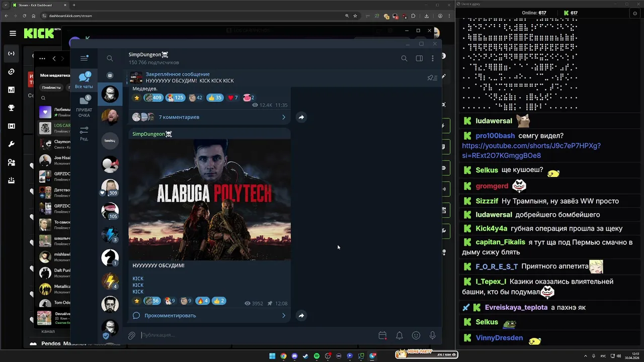Show hidden system tray icons

[x=585, y=356]
